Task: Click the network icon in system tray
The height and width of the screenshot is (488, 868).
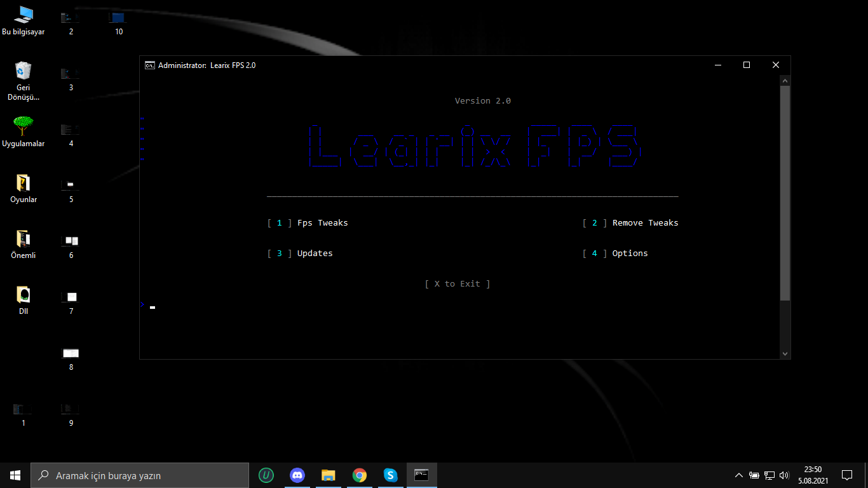Action: 770,475
